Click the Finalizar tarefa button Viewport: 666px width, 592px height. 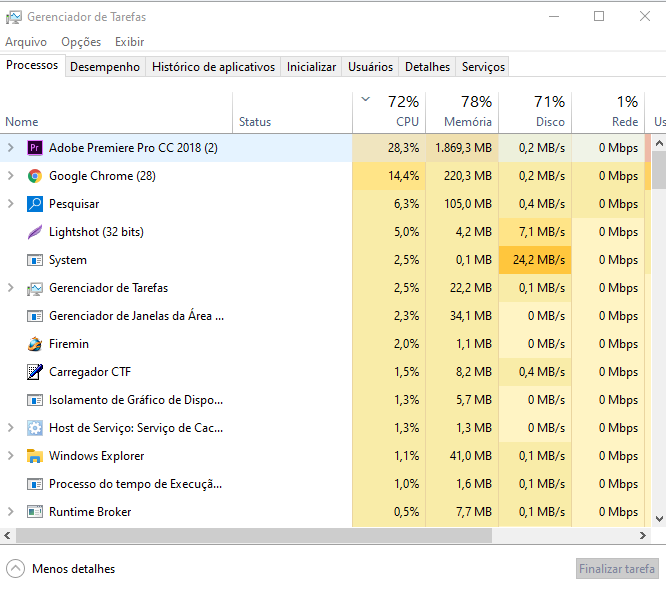(617, 569)
